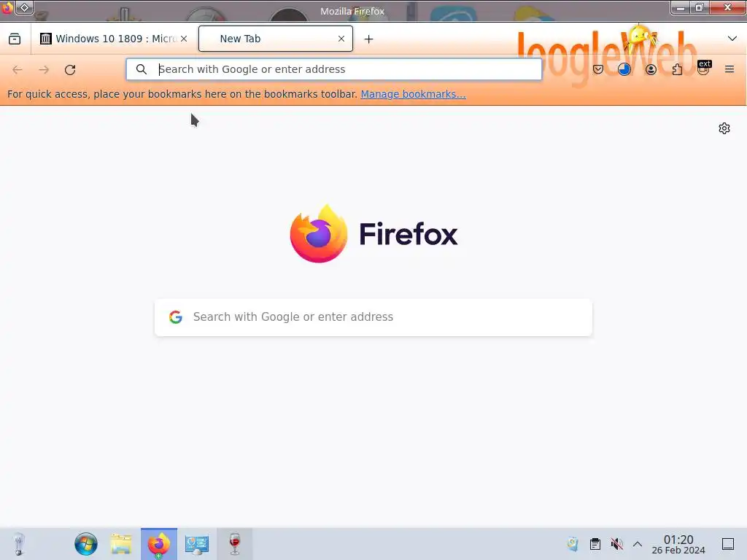Click the diamond button in title bar
Viewport: 747px width, 560px height.
coord(24,7)
